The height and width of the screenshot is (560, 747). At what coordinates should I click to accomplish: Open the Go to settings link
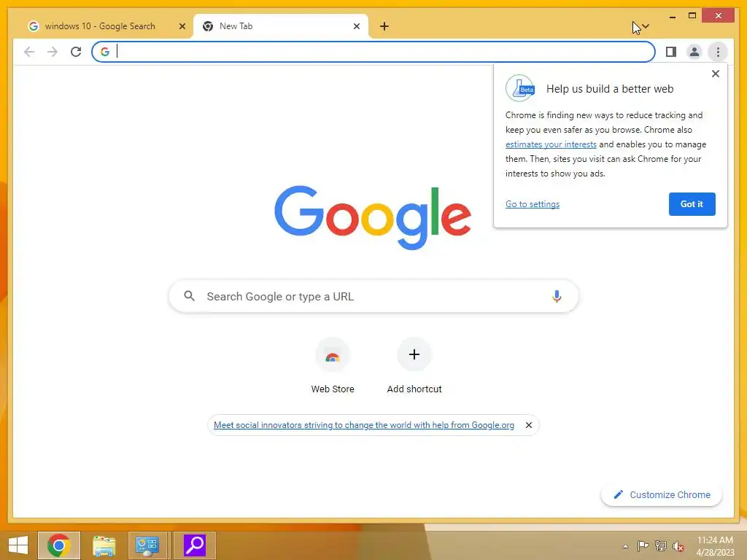click(x=533, y=204)
